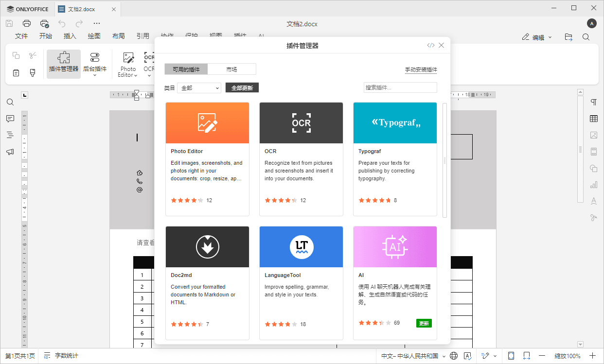Viewport: 604px width, 364px height.
Task: Open the document language dropdown
Action: click(413, 356)
